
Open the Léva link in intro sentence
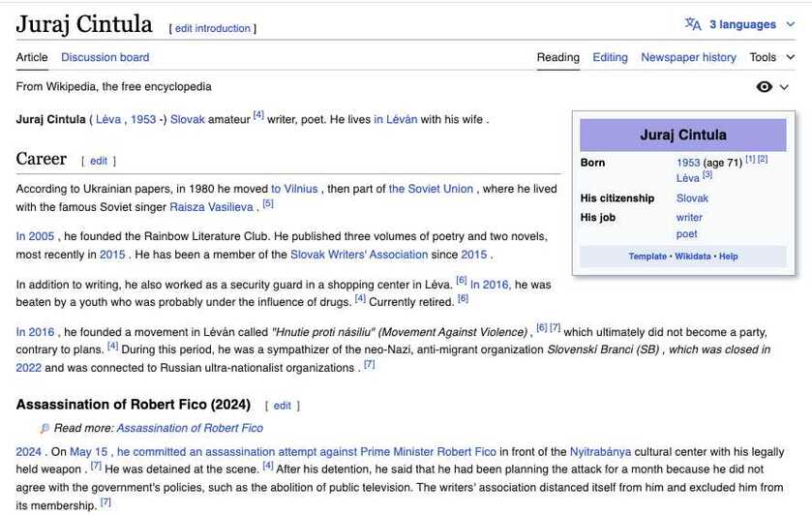pyautogui.click(x=108, y=119)
